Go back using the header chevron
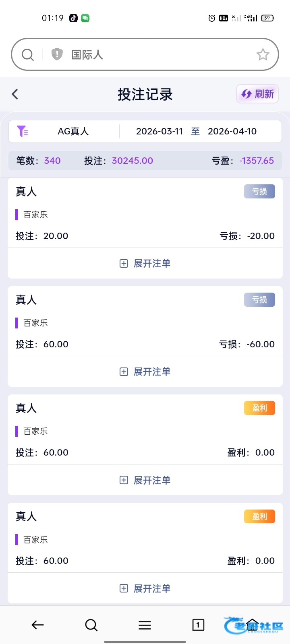This screenshot has height=644, width=290. pyautogui.click(x=15, y=94)
